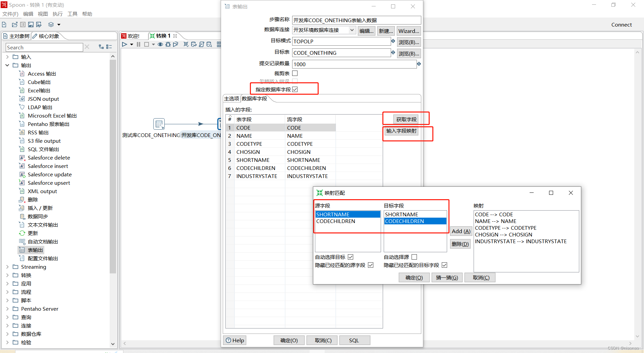Stop the transformation
Screen dimensions: 644x353
point(147,44)
